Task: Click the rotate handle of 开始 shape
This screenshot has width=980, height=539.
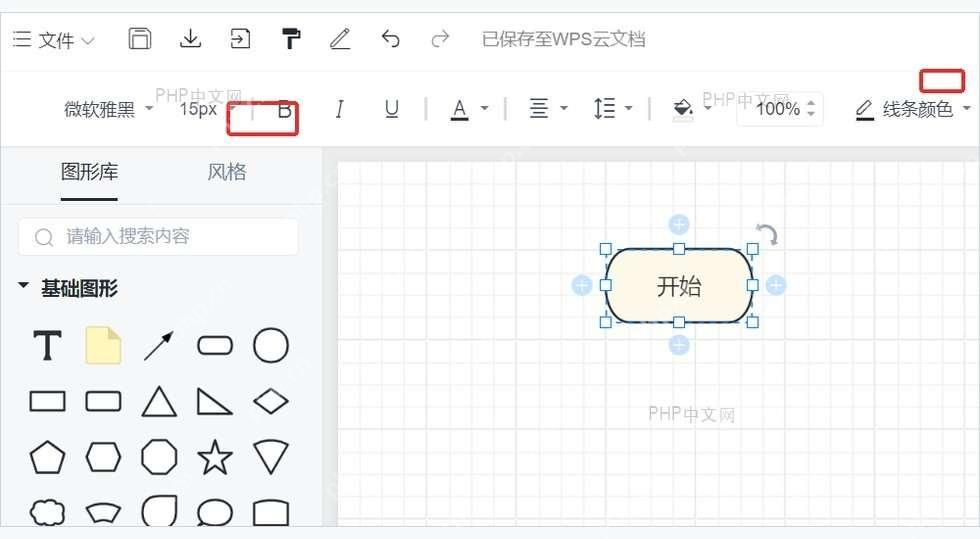Action: [x=768, y=234]
